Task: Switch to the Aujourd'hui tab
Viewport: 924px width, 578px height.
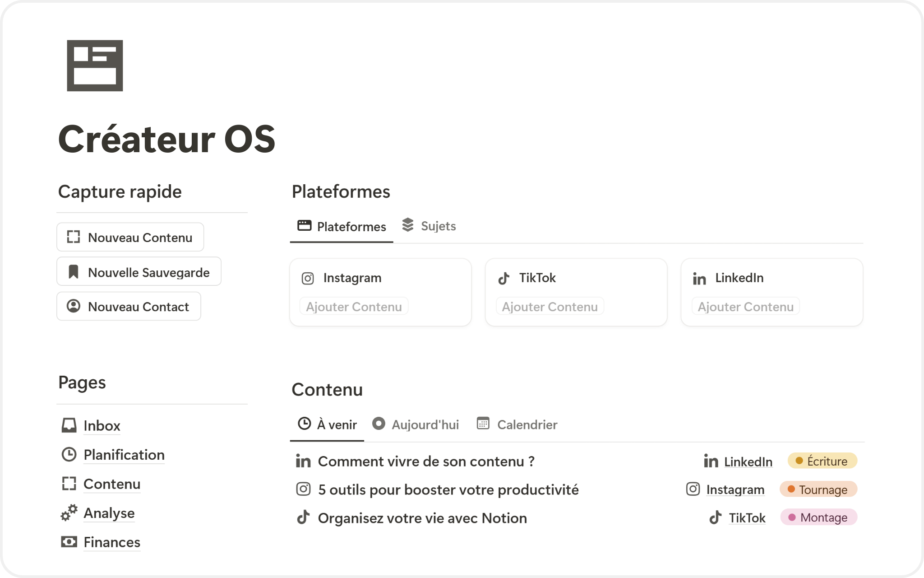Action: point(416,424)
